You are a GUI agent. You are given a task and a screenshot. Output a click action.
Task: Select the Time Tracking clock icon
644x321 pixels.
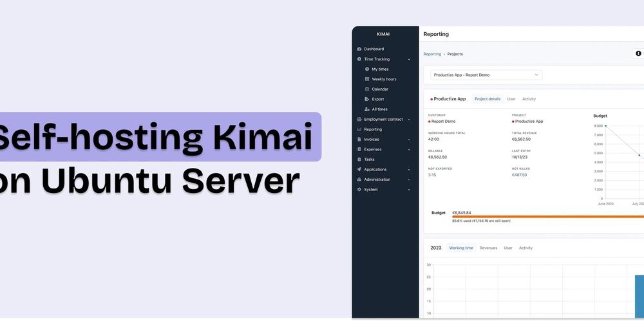[x=359, y=59]
